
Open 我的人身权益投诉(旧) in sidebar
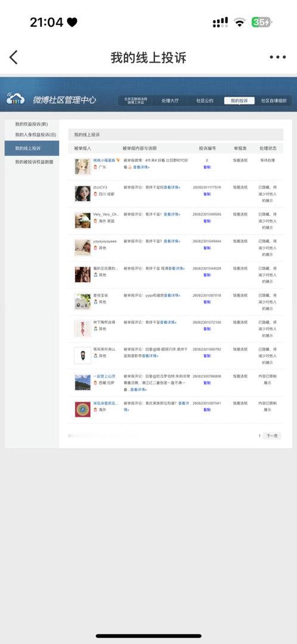(x=36, y=135)
